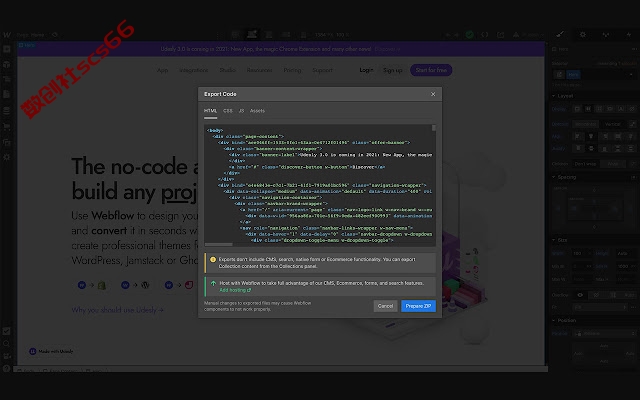
Task: Set overflow to hidden
Action: coord(596,295)
